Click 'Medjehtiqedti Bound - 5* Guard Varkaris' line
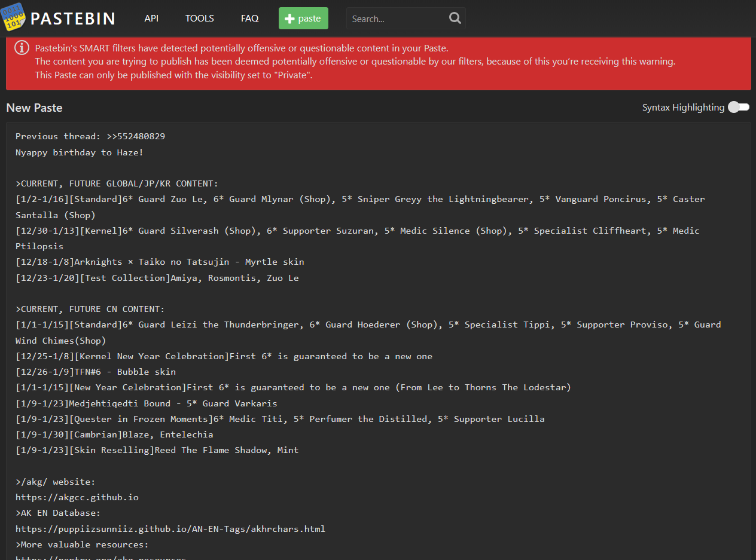This screenshot has width=756, height=560. coord(147,403)
